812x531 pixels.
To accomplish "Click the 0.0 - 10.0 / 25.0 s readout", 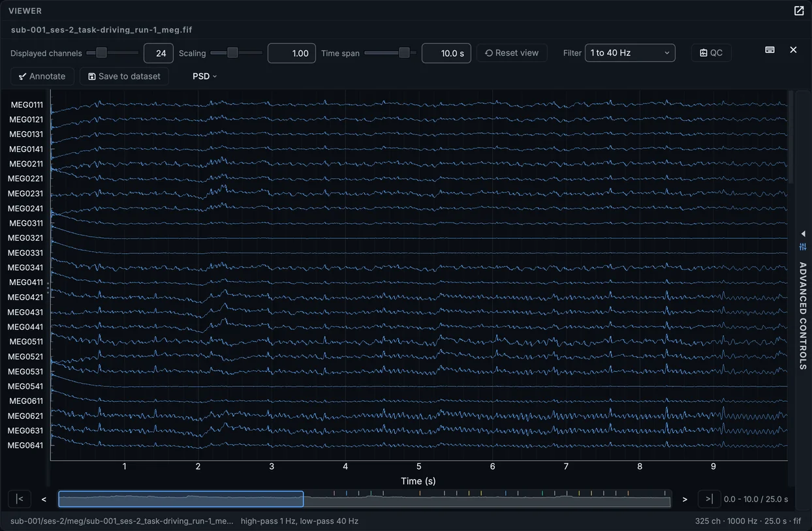I will tap(756, 499).
